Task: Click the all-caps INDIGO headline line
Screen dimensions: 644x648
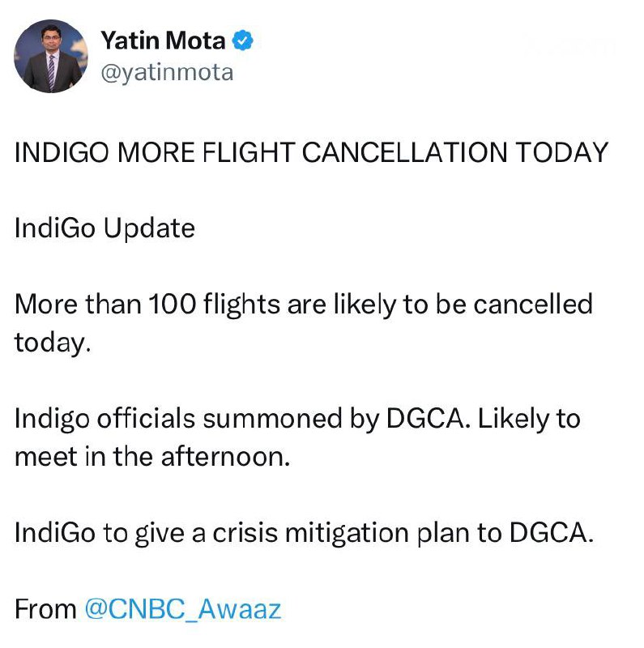Action: tap(311, 152)
